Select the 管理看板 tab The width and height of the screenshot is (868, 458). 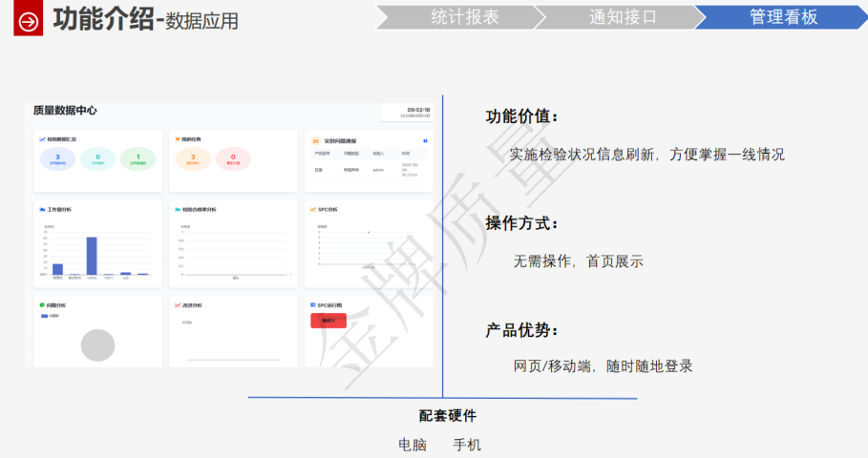tap(783, 17)
